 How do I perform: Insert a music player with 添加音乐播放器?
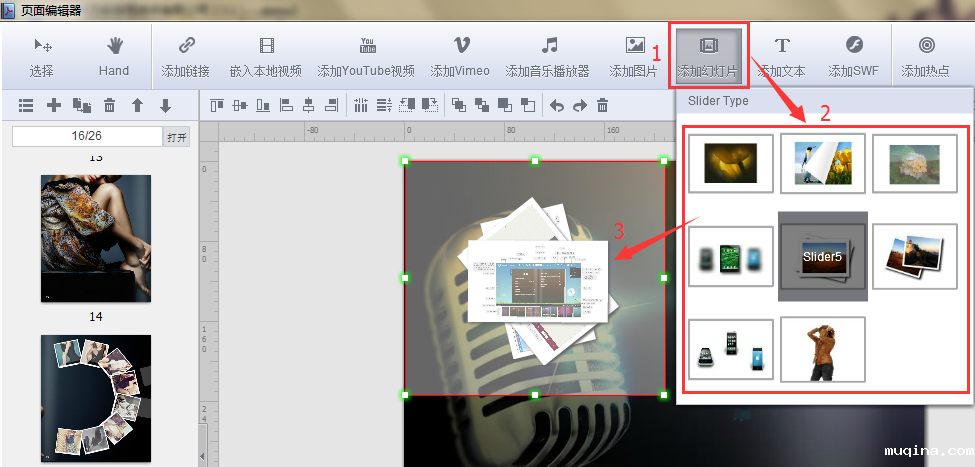(x=547, y=56)
